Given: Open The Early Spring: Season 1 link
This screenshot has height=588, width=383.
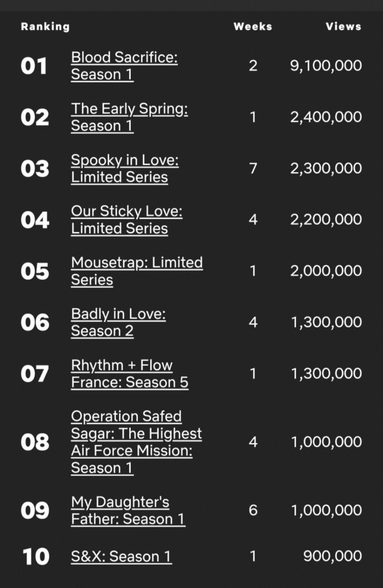Looking at the screenshot, I should 129,117.
